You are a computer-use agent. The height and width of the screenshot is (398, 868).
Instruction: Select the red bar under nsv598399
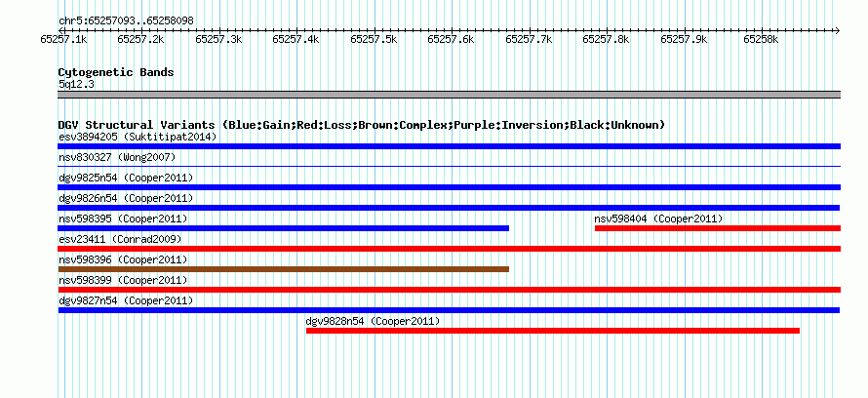tap(449, 290)
